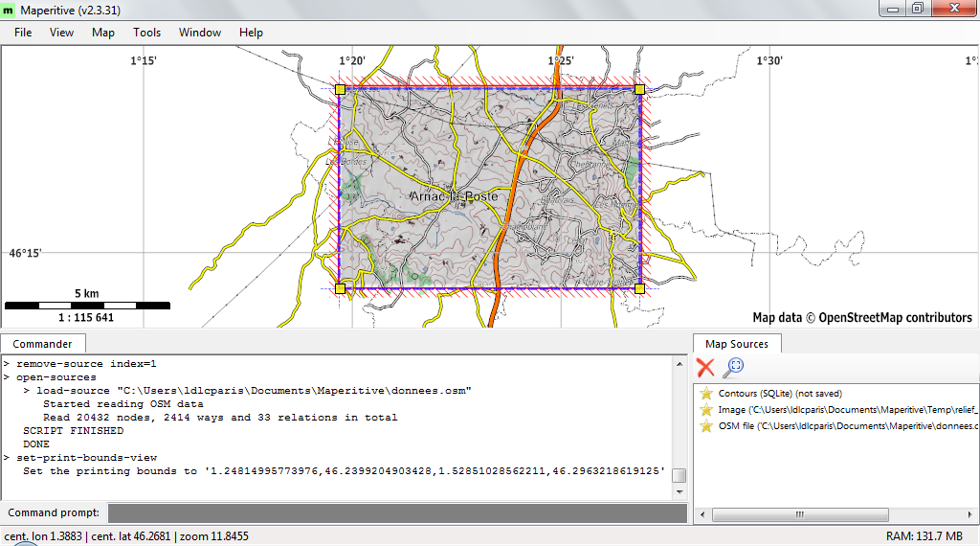Click the 'set-print-bounds-view' command line

87,458
